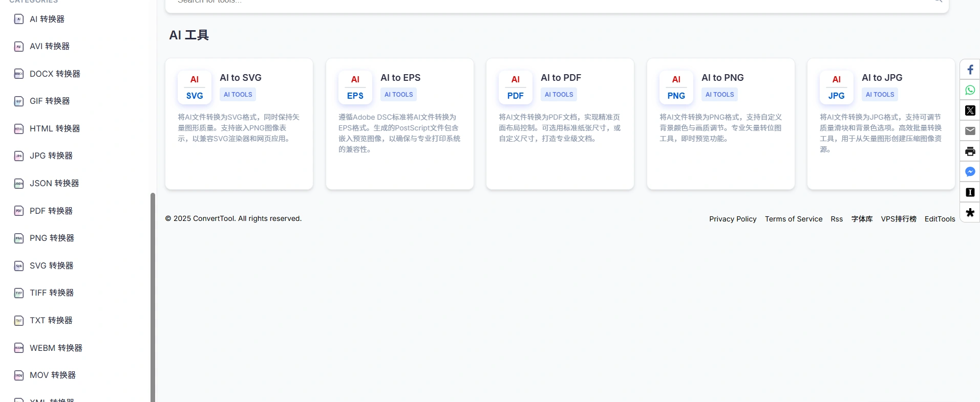Open the WEBM 转换器 category
This screenshot has height=402, width=980.
coord(56,348)
